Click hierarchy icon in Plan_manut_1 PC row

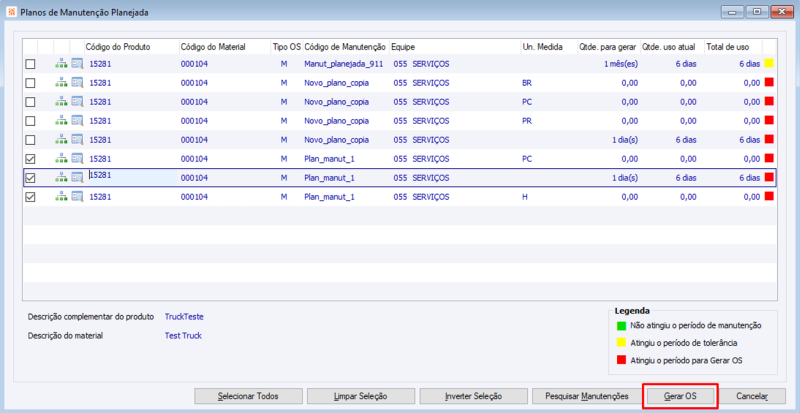(61, 159)
